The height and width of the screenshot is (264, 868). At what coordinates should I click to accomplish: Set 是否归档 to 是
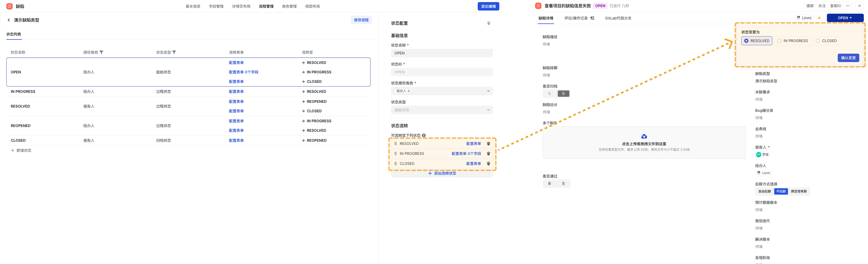[x=550, y=94]
